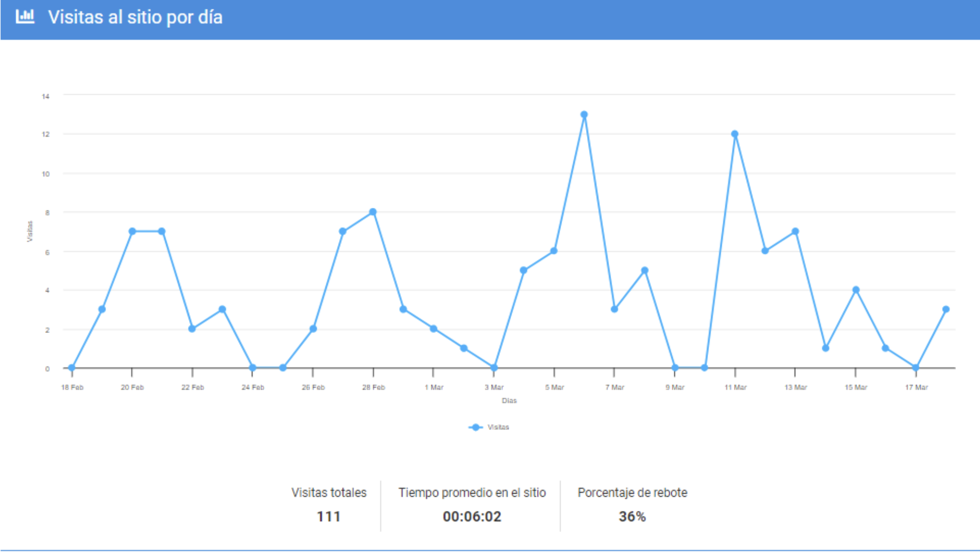This screenshot has width=980, height=555.
Task: Click the 5 Mar x-axis label
Action: coord(554,387)
